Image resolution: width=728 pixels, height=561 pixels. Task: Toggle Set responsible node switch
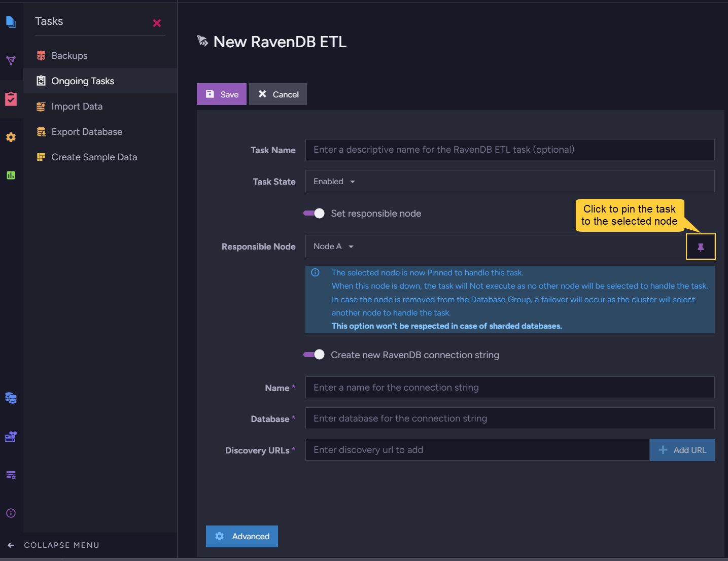tap(314, 214)
